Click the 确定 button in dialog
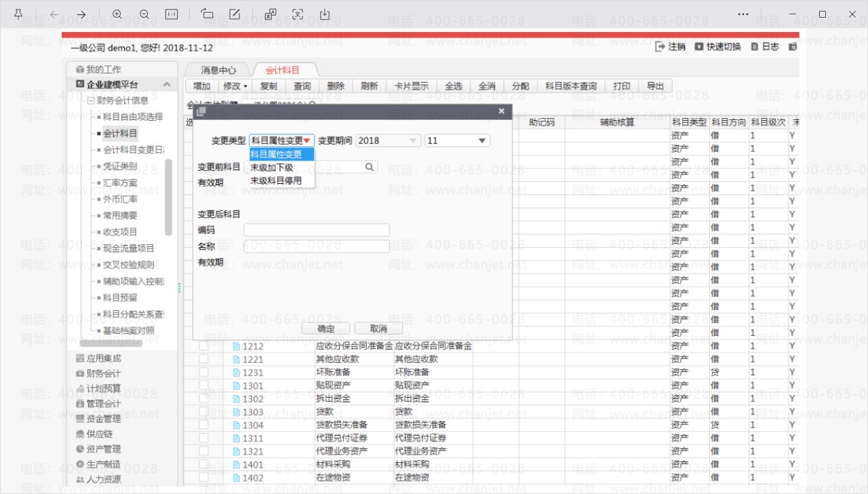Image resolution: width=868 pixels, height=494 pixels. [325, 328]
